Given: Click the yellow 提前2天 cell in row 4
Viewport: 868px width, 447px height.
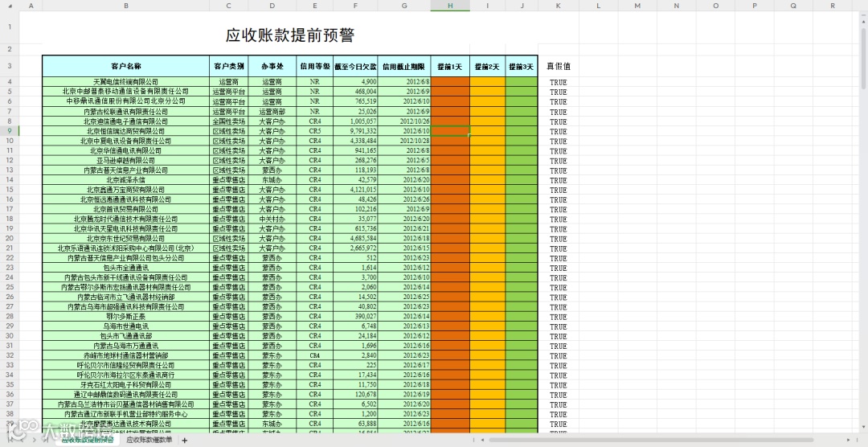Looking at the screenshot, I should (487, 82).
